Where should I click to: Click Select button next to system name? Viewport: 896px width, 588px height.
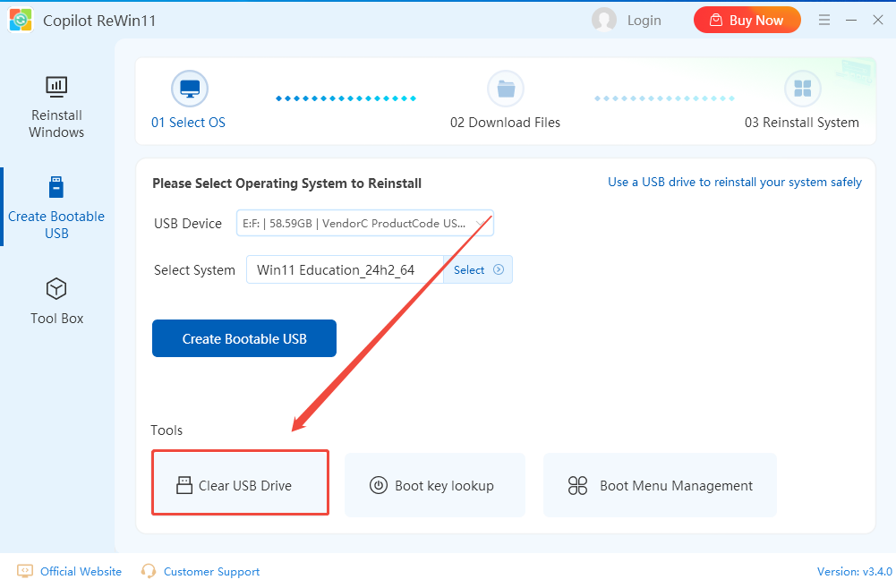click(478, 269)
